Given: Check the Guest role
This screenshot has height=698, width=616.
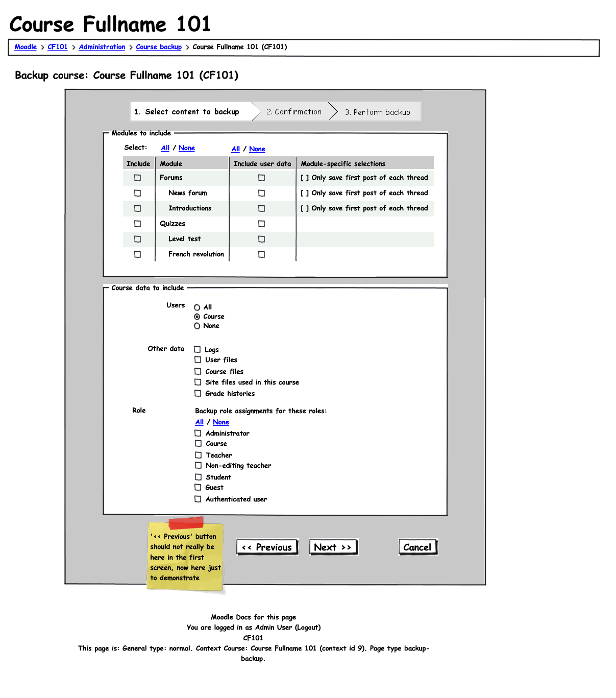Looking at the screenshot, I should coord(198,487).
